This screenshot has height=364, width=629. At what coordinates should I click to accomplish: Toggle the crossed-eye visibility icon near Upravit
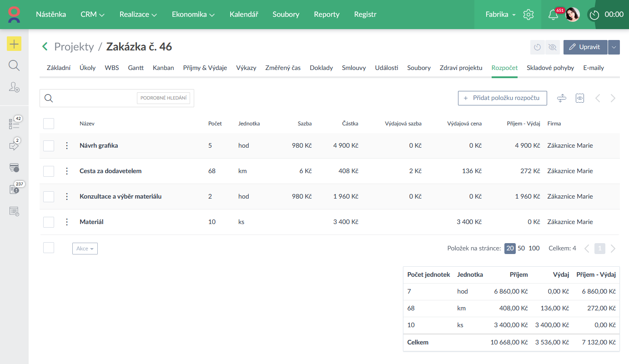[552, 47]
